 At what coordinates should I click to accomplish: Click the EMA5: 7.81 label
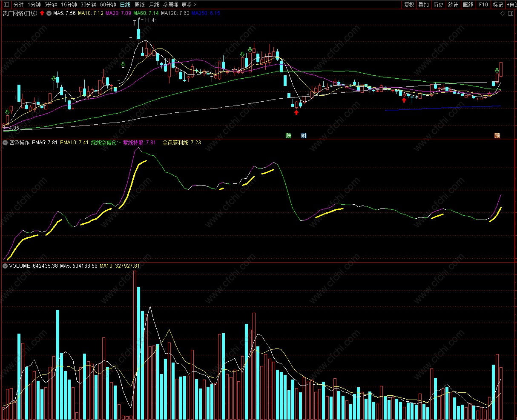(x=45, y=143)
